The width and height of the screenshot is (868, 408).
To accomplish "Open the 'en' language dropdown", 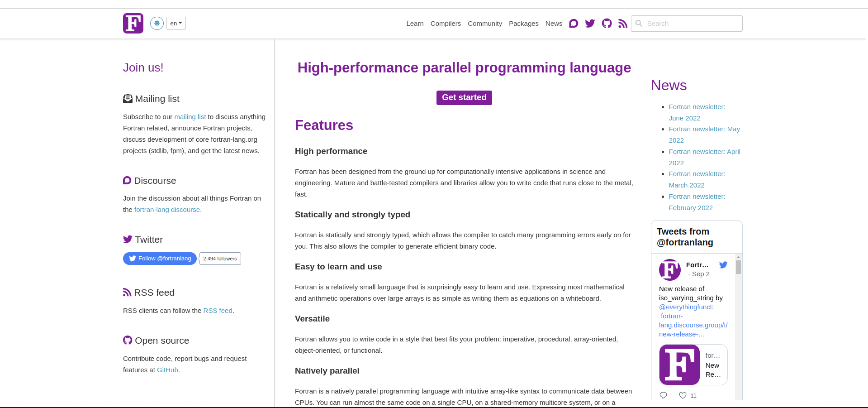I will [176, 23].
